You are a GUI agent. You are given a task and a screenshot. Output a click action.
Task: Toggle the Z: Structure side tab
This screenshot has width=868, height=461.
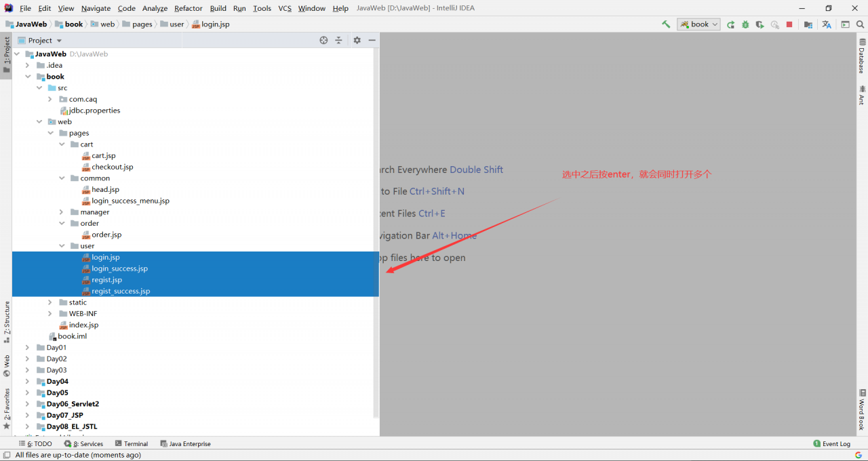[x=6, y=321]
